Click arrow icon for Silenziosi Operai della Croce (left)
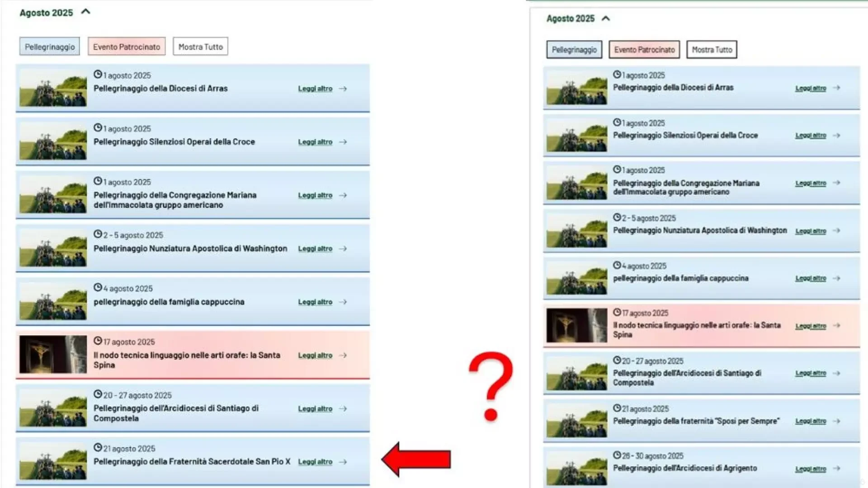 [x=343, y=142]
